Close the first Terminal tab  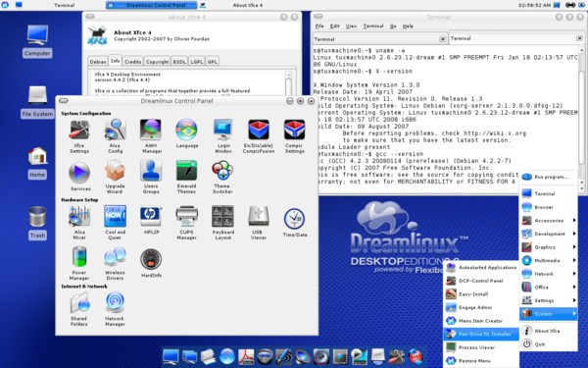pyautogui.click(x=443, y=39)
